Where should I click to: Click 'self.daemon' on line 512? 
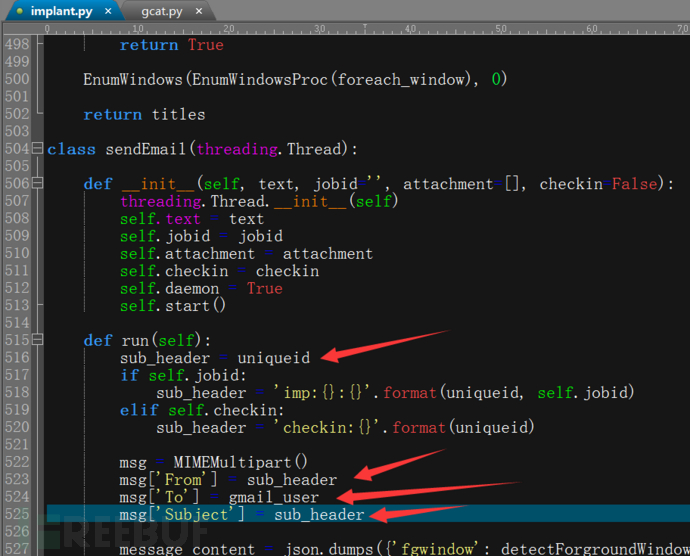tap(169, 288)
